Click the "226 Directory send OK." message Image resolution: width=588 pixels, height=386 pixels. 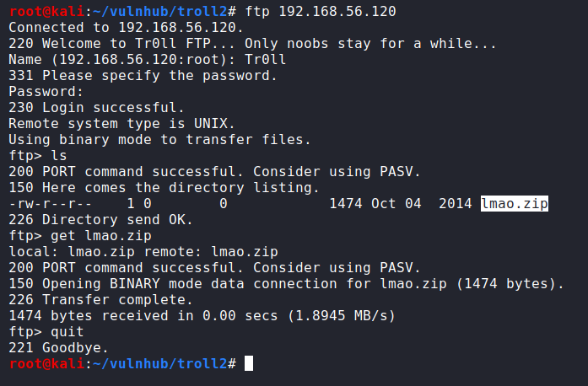click(x=100, y=219)
